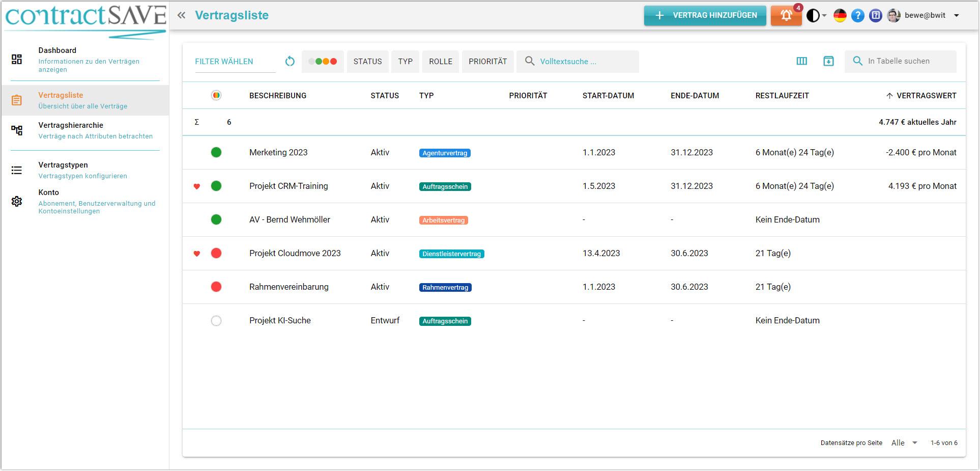Click the Vertragsliste clipboard icon

(x=17, y=100)
